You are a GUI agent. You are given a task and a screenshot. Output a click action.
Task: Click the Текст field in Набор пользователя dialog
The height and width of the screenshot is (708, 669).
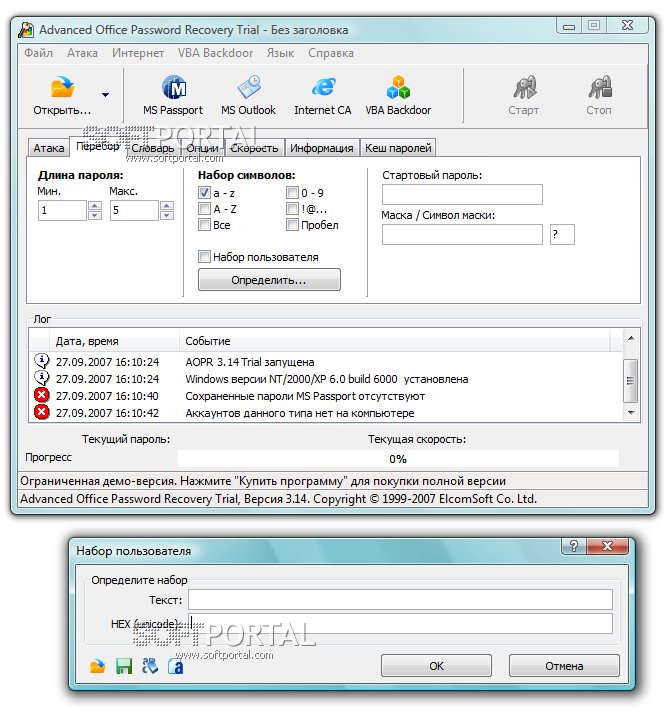[x=400, y=600]
